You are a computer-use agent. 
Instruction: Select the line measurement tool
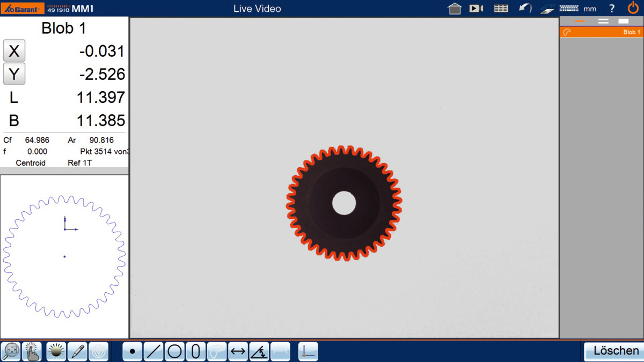click(153, 352)
